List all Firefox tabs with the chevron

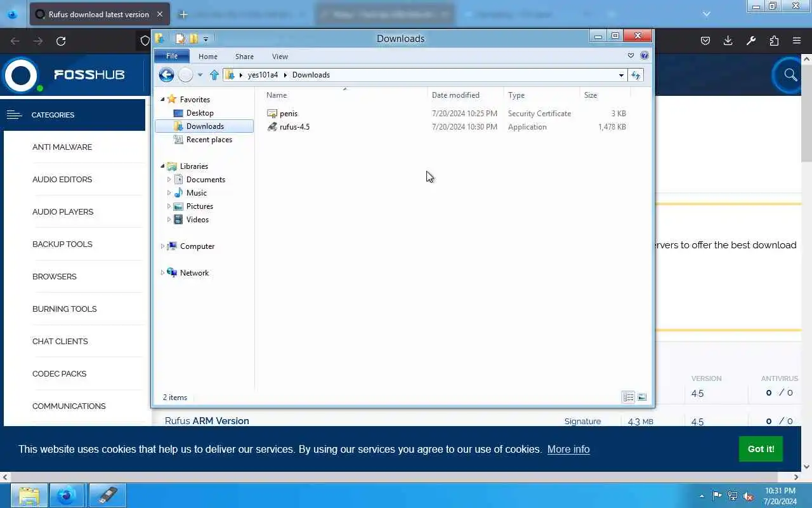click(x=707, y=14)
